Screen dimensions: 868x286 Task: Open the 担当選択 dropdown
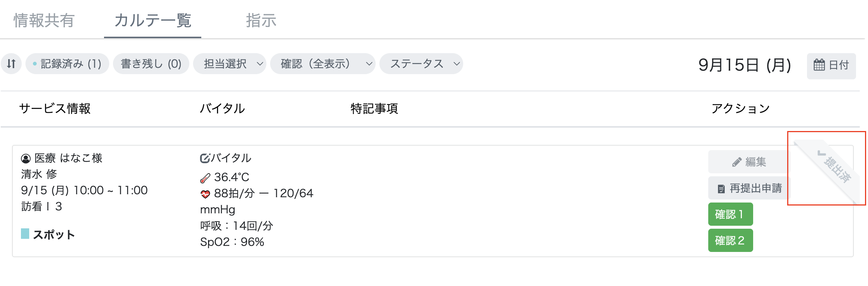[x=229, y=64]
